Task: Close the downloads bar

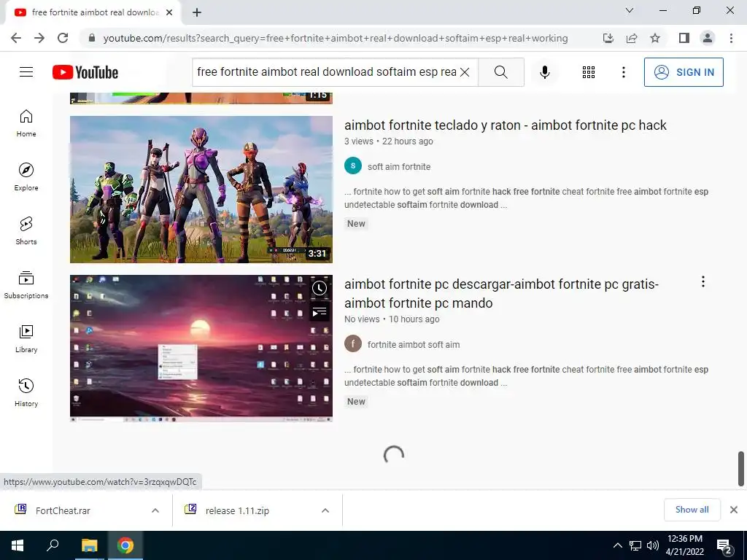Action: (x=734, y=510)
